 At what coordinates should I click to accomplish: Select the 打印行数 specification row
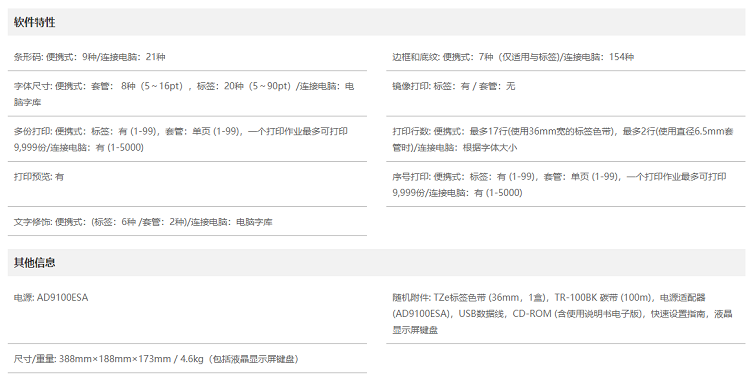[x=566, y=139]
